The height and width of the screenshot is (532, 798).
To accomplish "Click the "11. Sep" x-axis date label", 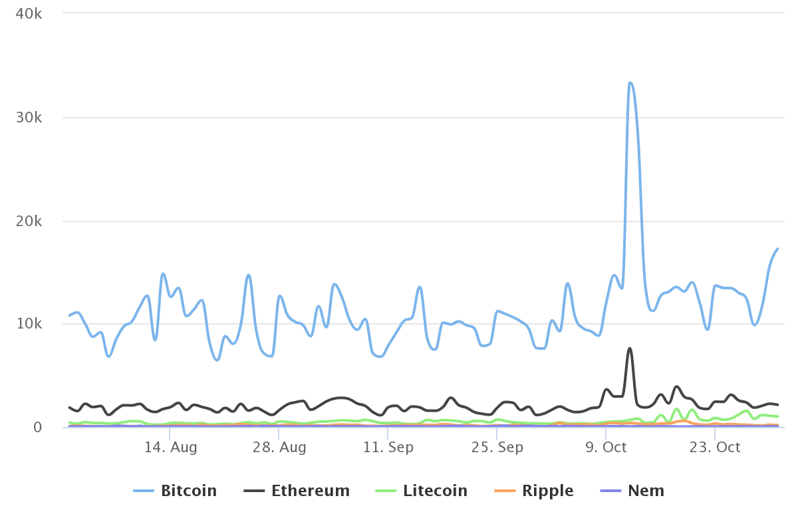I will pos(388,448).
